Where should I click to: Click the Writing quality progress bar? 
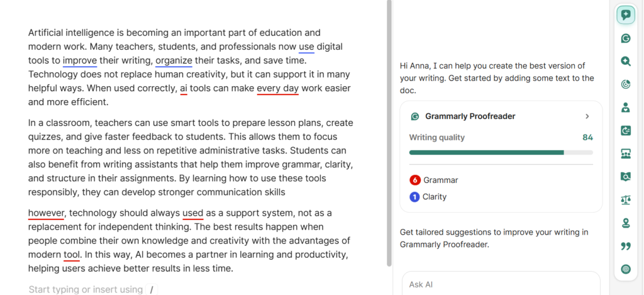point(501,152)
